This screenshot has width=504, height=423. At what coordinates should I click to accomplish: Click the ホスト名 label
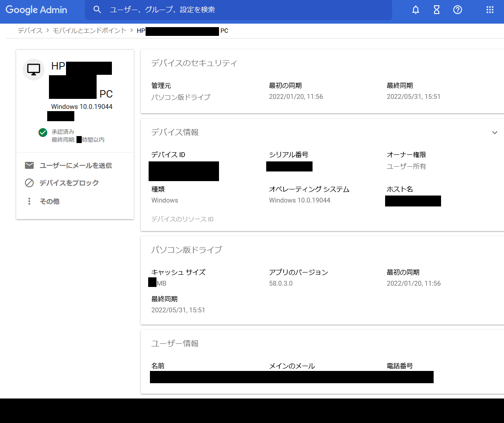pos(400,189)
